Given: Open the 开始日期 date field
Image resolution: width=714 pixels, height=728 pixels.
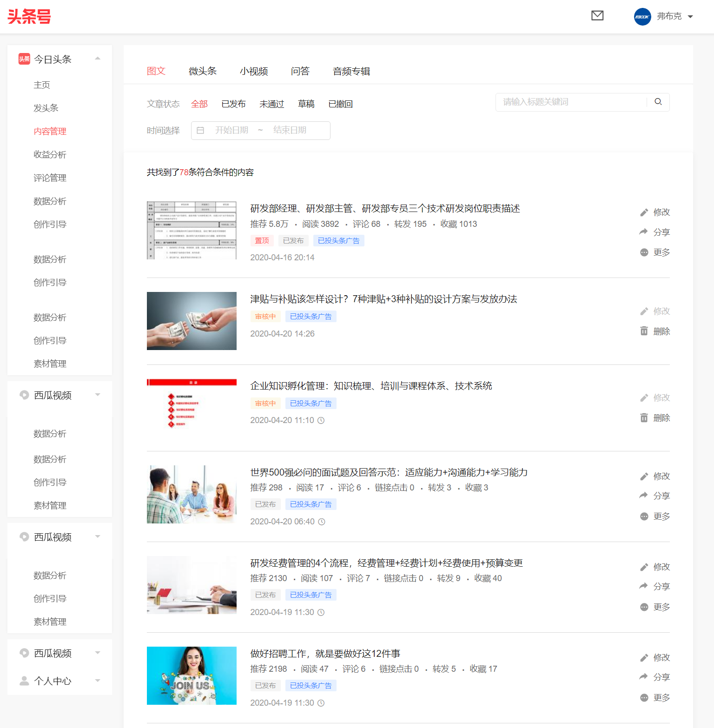Looking at the screenshot, I should coord(231,130).
